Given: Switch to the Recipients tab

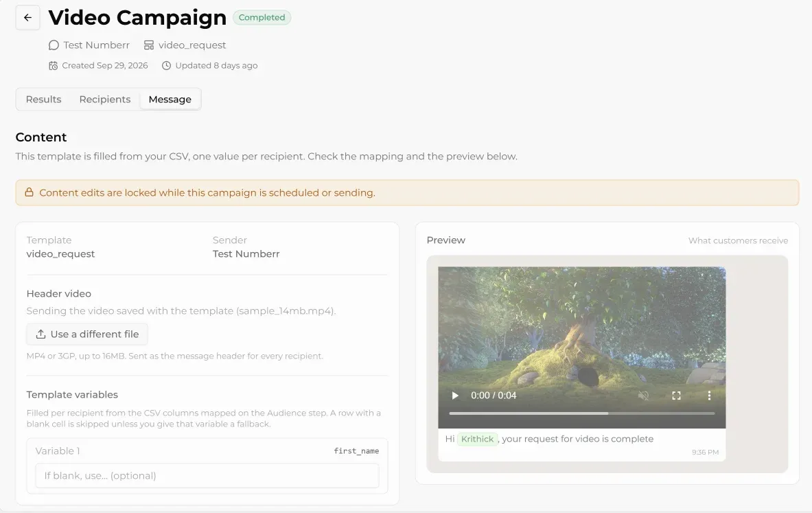Looking at the screenshot, I should point(104,99).
